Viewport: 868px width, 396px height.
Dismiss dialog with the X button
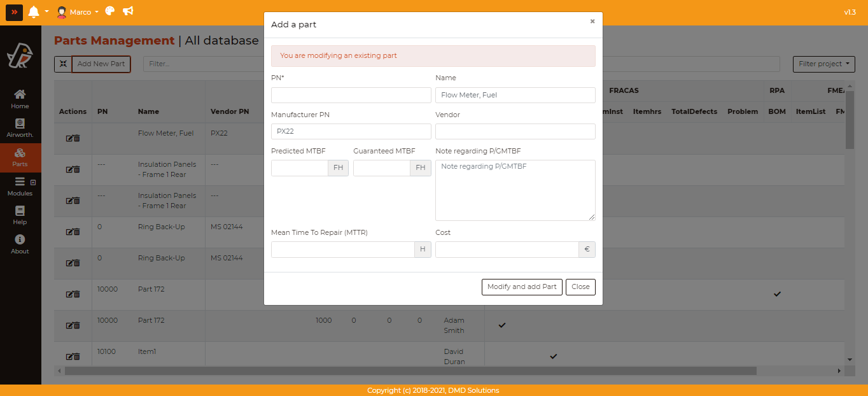coord(592,21)
